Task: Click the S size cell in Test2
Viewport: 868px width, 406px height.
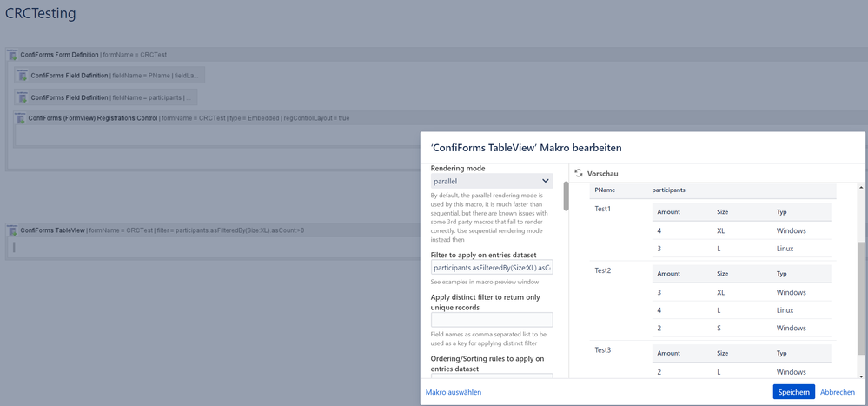Action: (719, 328)
